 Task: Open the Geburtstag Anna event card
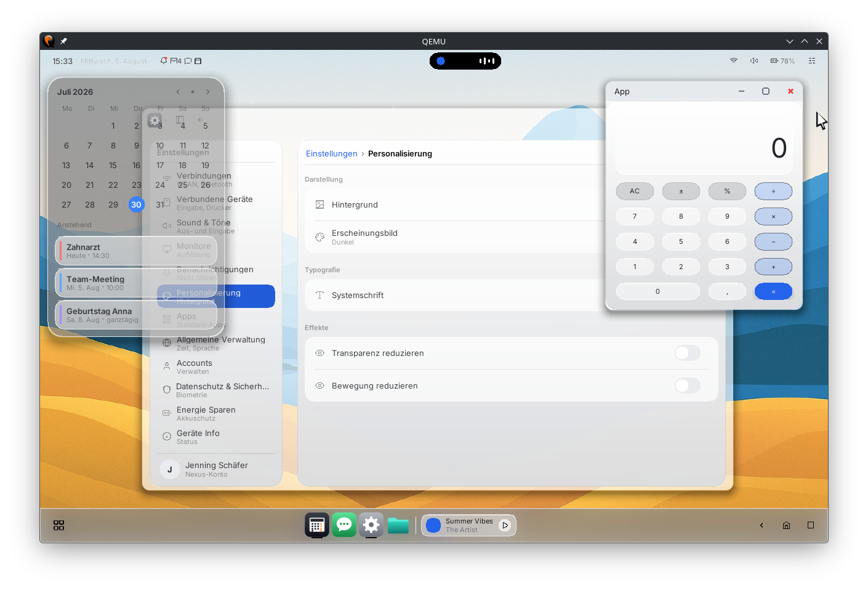pos(136,315)
